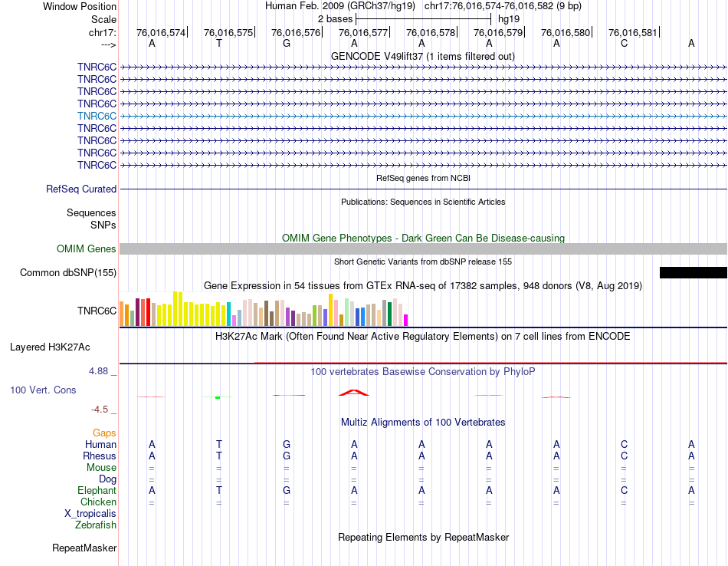Click the cyan bar in GTEx expression chart
Viewport: 728px width, 566px height.
click(x=228, y=314)
